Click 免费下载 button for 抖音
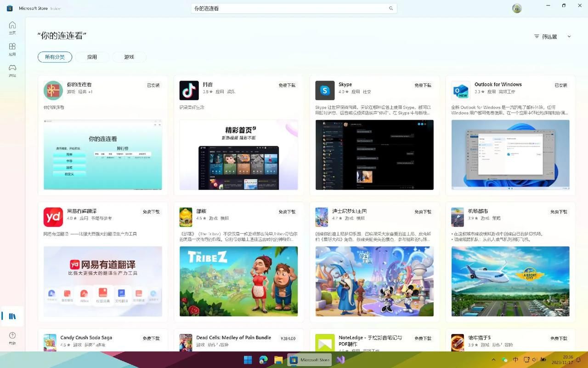 pyautogui.click(x=287, y=86)
